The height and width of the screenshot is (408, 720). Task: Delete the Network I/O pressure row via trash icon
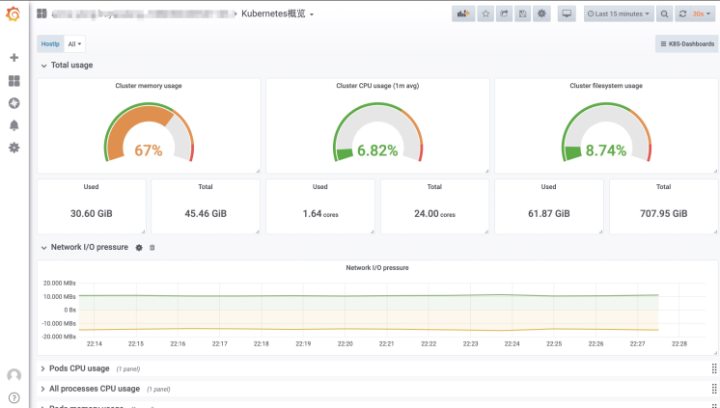point(152,248)
